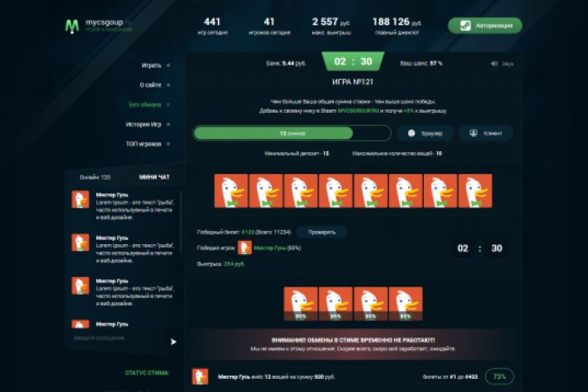Click the СТАТУС СТИМА label

point(147,373)
